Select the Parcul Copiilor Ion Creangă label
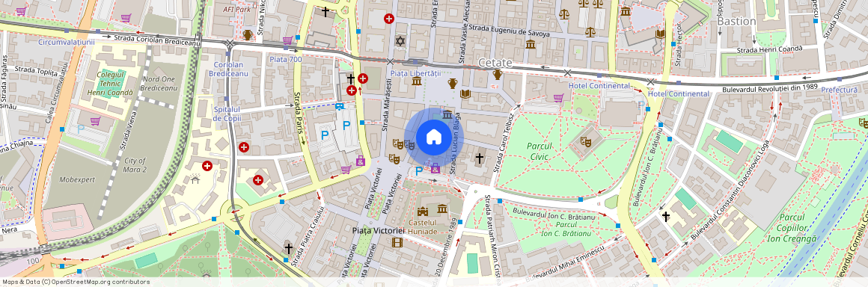The height and width of the screenshot is (287, 868). point(792,228)
